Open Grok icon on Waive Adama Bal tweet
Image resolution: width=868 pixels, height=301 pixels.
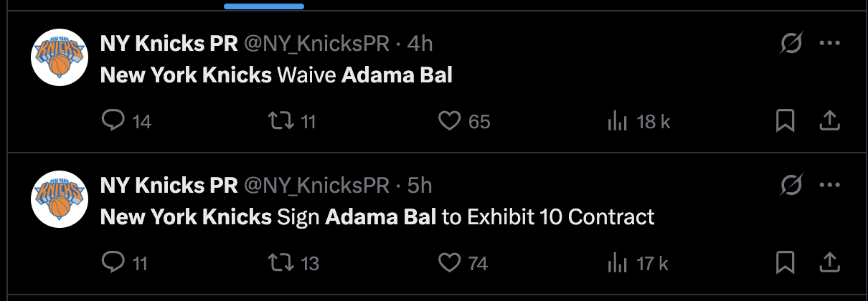pyautogui.click(x=791, y=44)
